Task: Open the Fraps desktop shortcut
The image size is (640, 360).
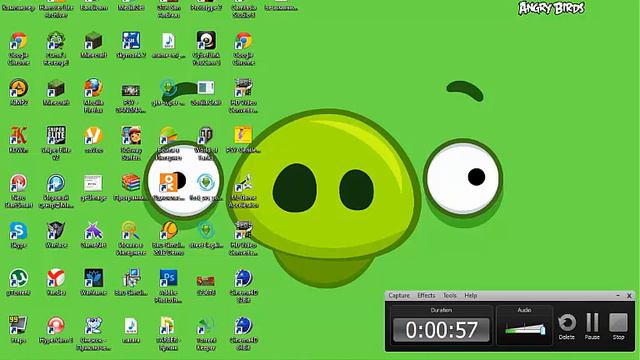Action: point(18,326)
